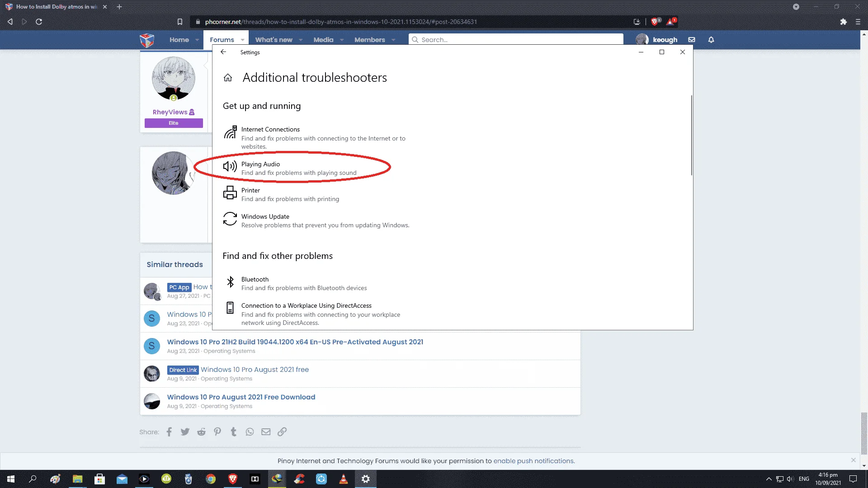868x488 pixels.
Task: Open forum alerts bell icon
Action: coord(711,40)
